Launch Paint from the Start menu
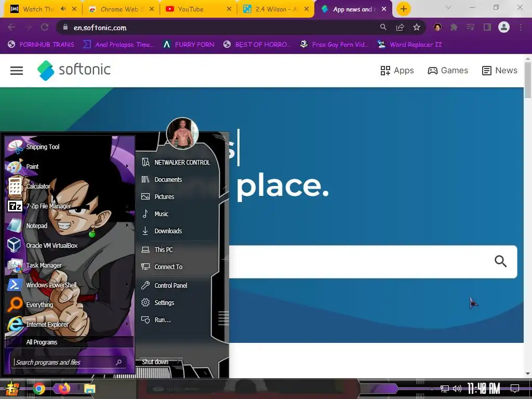 (x=70, y=166)
